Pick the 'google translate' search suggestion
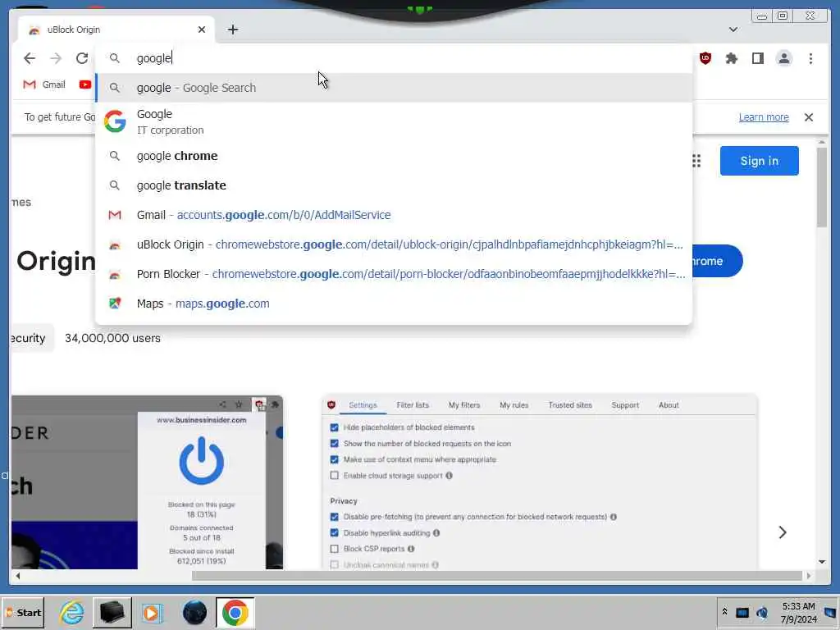 (394, 185)
